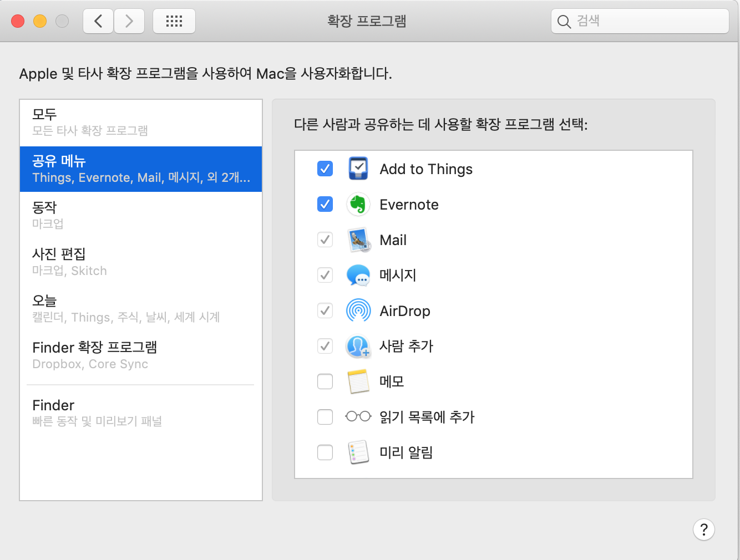Click the 읽기 목록에 추가 glasses icon
The height and width of the screenshot is (560, 740).
click(x=358, y=416)
